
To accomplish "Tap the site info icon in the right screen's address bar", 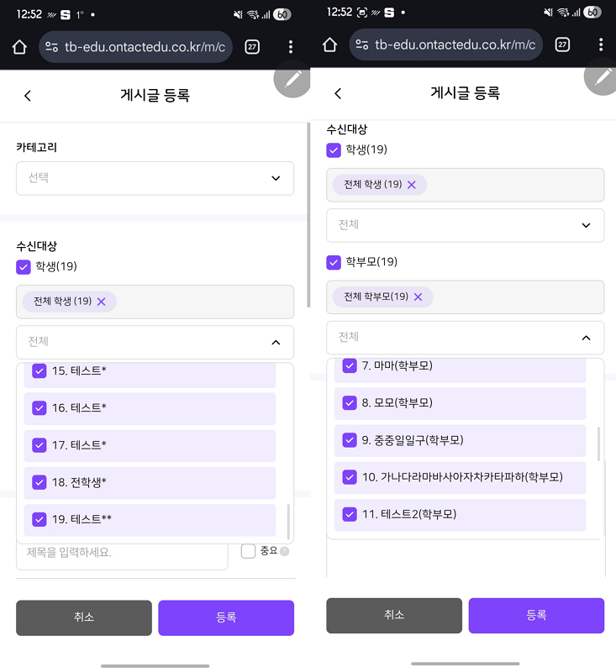I will [x=362, y=46].
